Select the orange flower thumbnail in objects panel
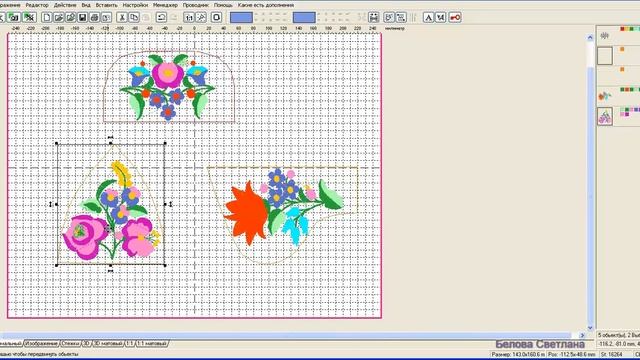Viewport: 640px width, 360px height. pos(605,96)
